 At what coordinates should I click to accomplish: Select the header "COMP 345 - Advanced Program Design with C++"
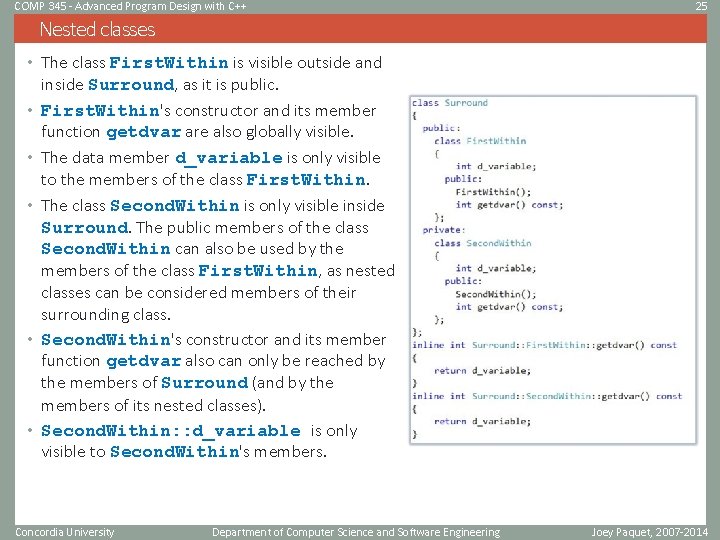130,6
